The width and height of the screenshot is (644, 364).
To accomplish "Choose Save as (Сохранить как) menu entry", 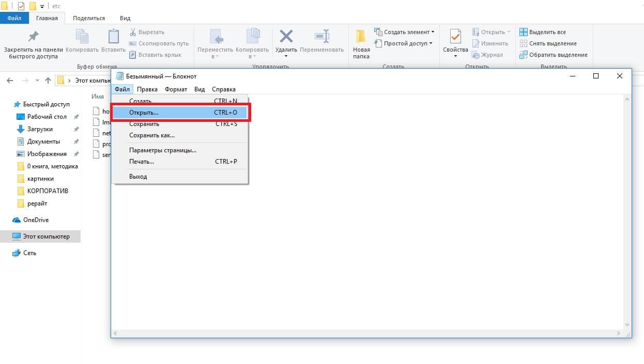I will pyautogui.click(x=180, y=135).
